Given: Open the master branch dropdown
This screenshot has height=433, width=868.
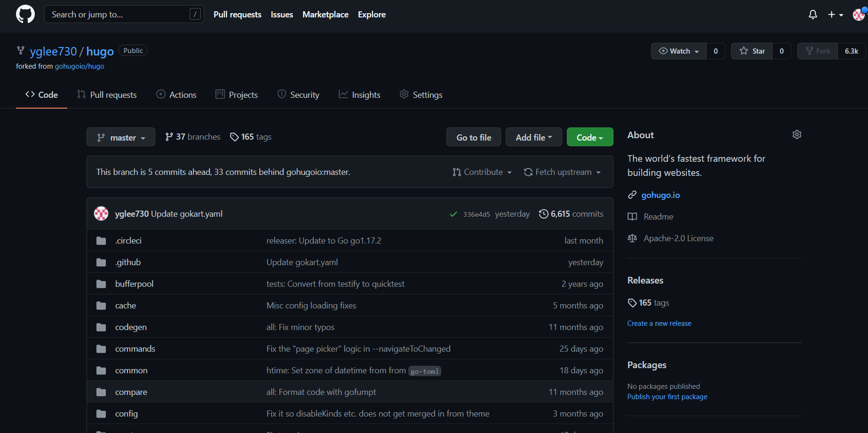Looking at the screenshot, I should 121,137.
